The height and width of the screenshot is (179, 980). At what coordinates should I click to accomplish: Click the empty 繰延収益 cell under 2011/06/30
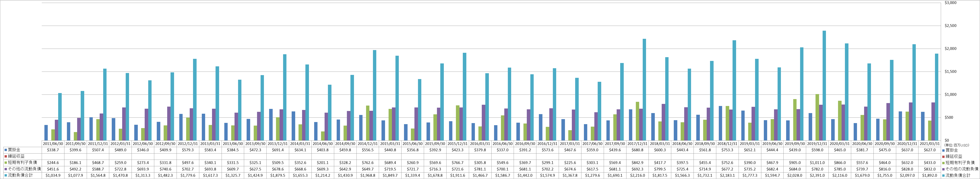tap(53, 156)
